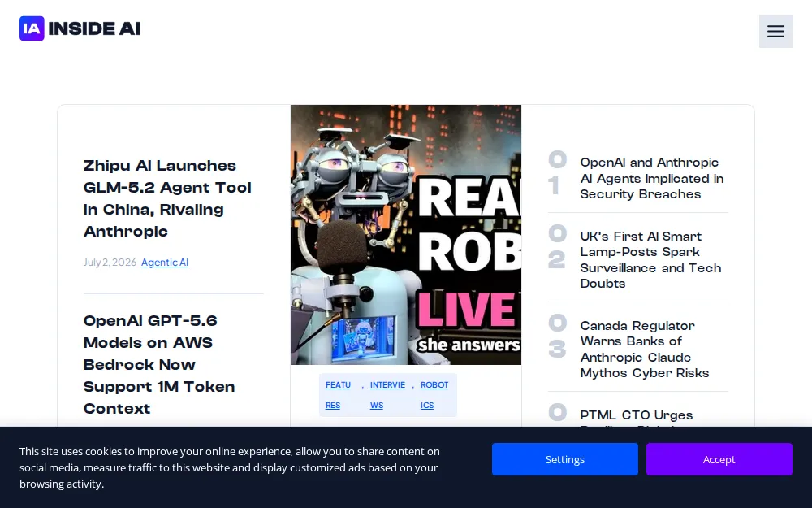The width and height of the screenshot is (812, 508).
Task: Click the number 01 ranking marker
Action: tap(557, 173)
